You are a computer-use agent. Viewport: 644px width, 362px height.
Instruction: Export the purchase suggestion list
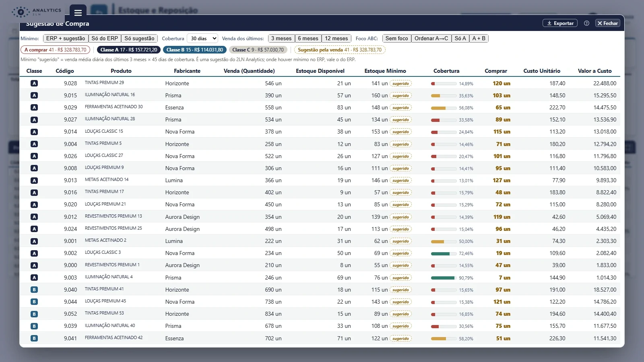tap(560, 23)
